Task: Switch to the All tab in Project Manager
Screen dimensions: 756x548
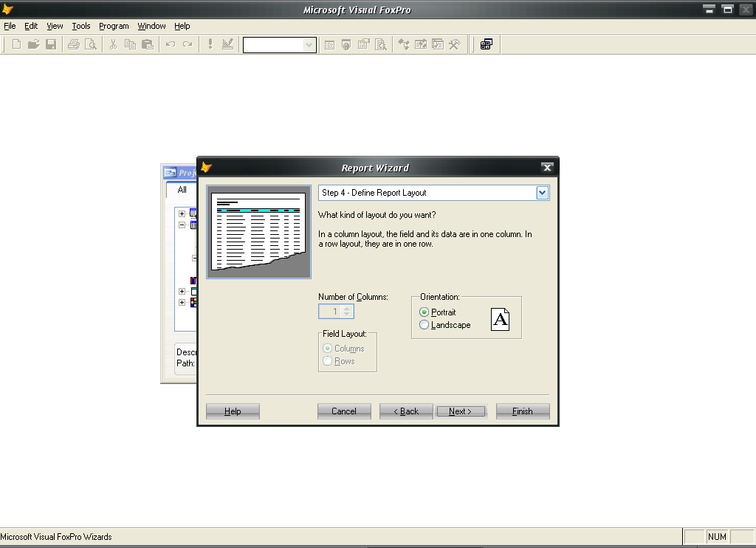Action: (182, 190)
